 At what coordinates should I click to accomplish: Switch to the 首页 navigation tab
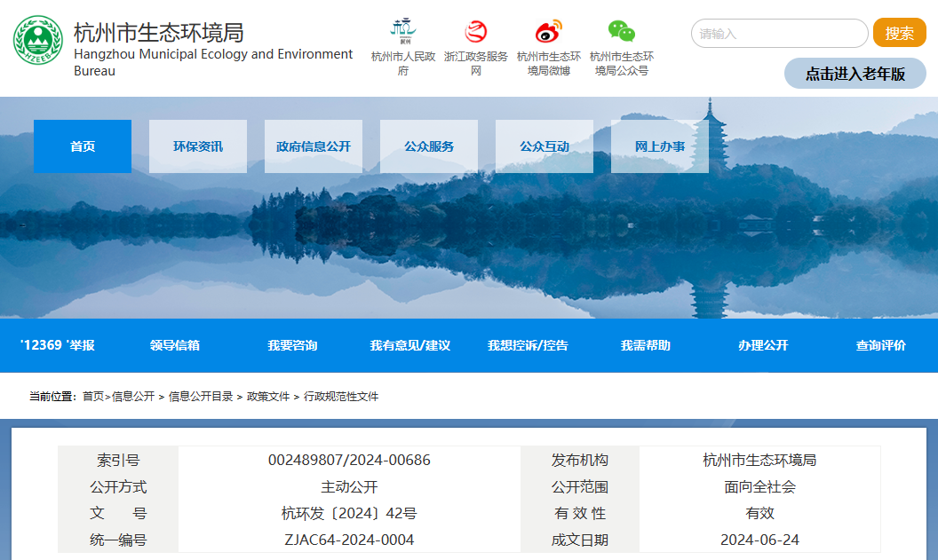coord(82,146)
